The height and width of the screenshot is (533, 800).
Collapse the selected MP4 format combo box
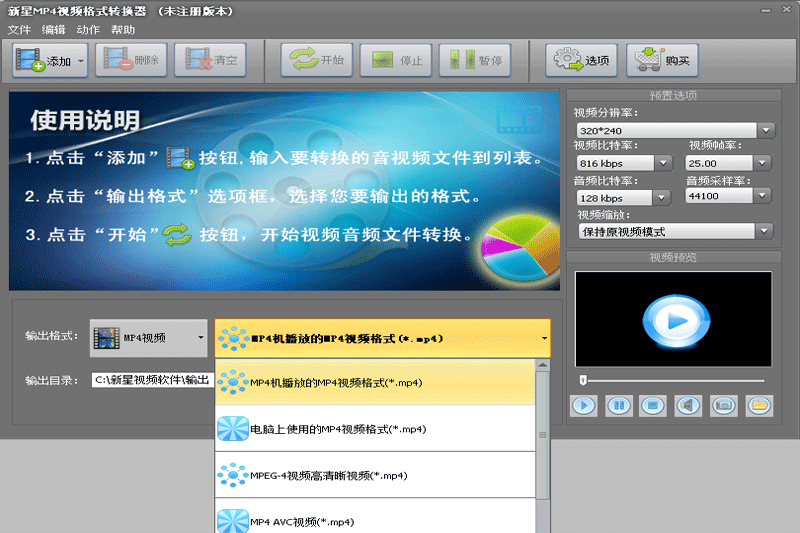coord(544,338)
